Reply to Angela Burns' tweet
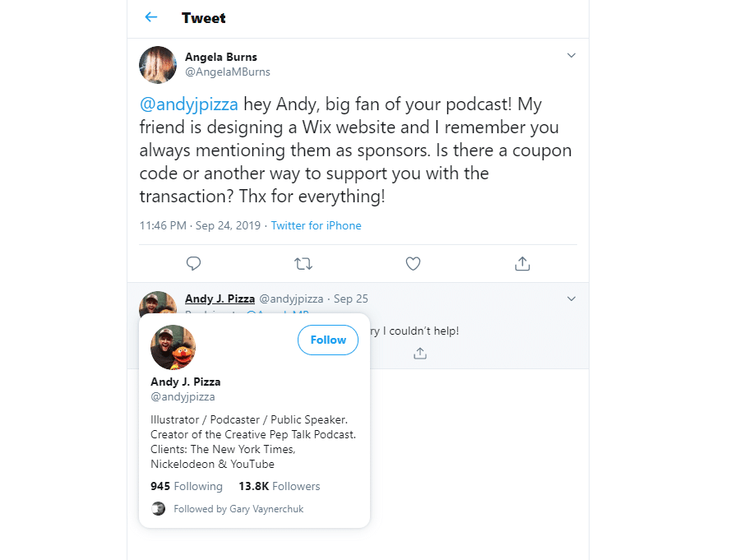This screenshot has width=740, height=560. tap(193, 264)
